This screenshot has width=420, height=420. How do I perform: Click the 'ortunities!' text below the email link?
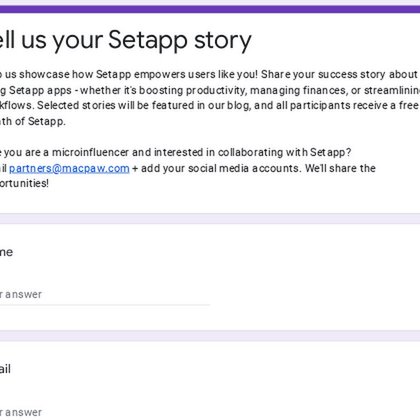[x=24, y=183]
